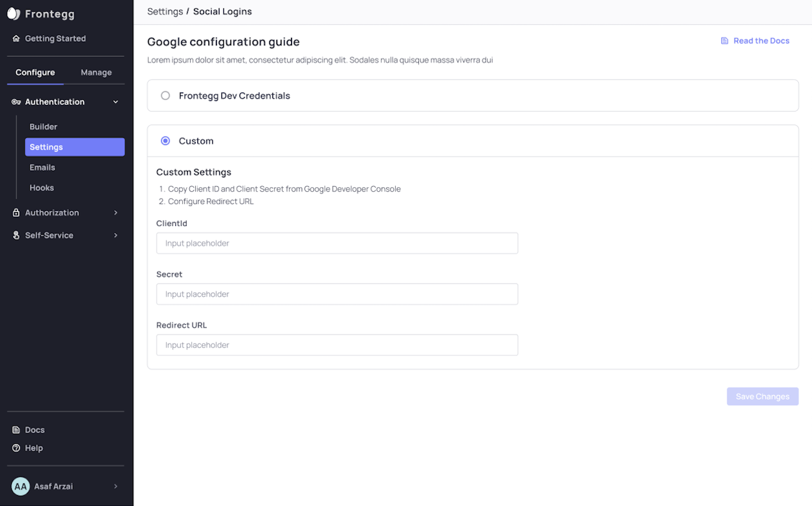The height and width of the screenshot is (506, 812).
Task: Click the Authorization menu label
Action: click(52, 213)
